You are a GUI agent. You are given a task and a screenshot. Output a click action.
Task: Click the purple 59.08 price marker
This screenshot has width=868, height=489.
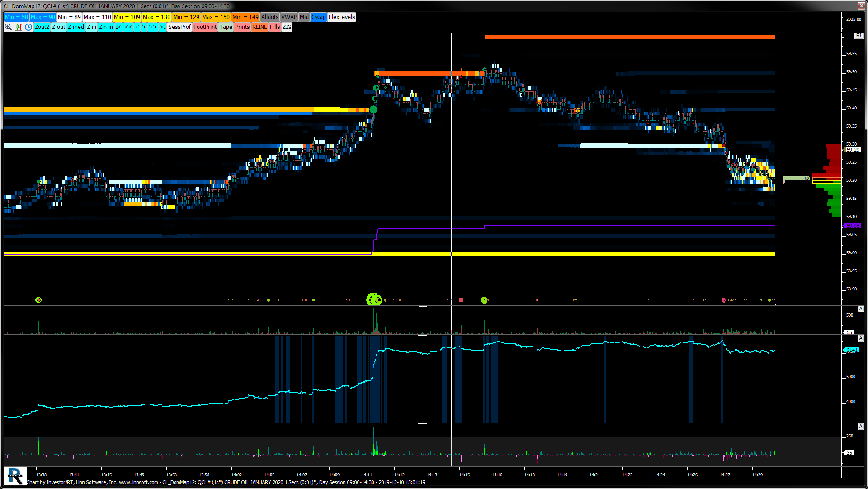point(853,225)
